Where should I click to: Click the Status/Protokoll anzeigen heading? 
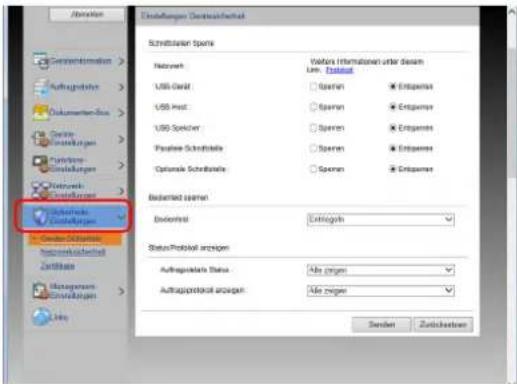click(x=189, y=248)
